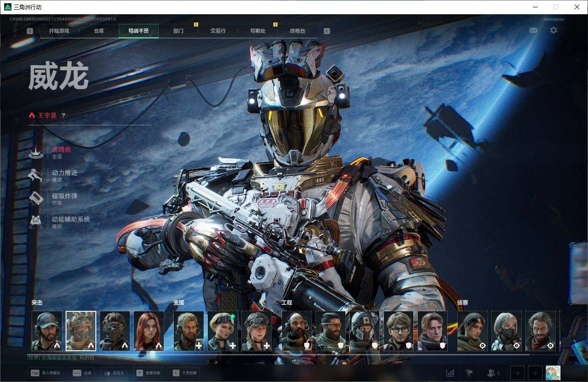Click the operator real name 王宇昊

point(47,116)
